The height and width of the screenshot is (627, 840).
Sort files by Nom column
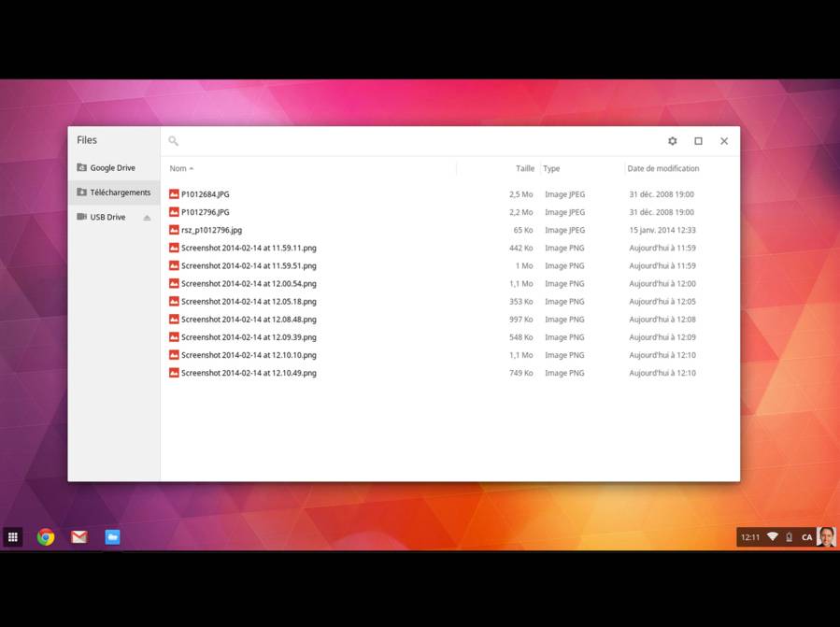coord(178,169)
